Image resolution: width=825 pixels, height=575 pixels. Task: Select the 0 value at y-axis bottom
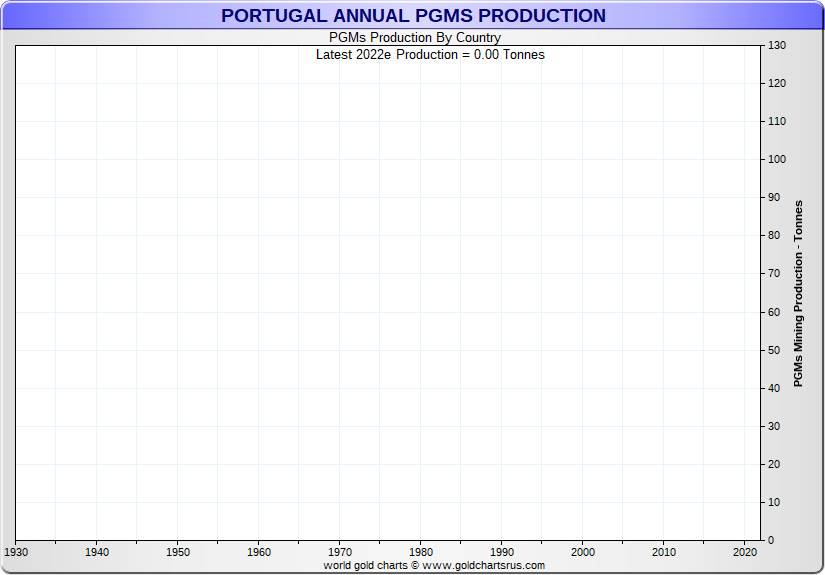(x=770, y=540)
